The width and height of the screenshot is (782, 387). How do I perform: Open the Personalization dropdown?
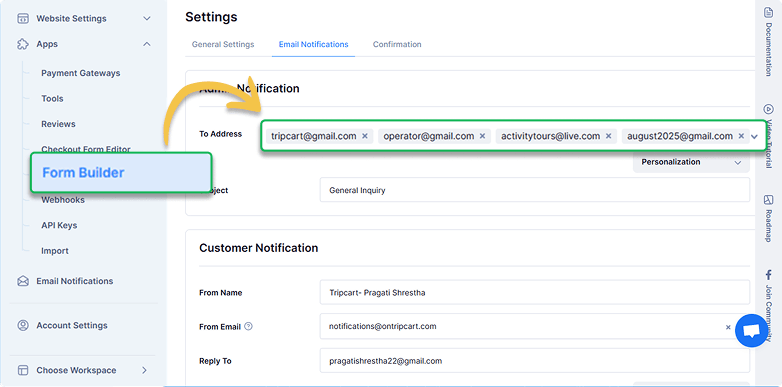[691, 162]
